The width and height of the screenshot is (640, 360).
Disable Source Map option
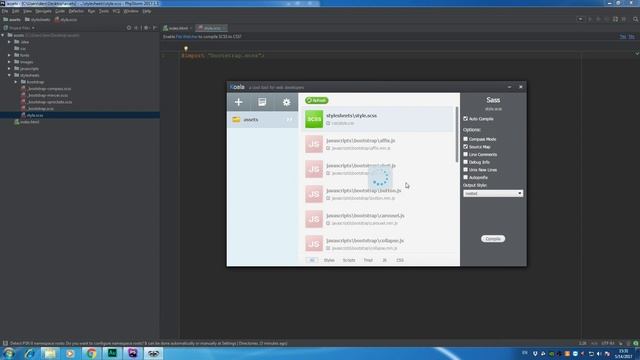tap(465, 147)
